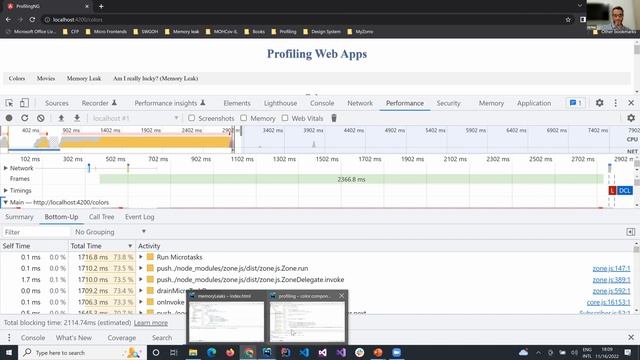
Task: Click the Learn more link
Action: click(151, 323)
